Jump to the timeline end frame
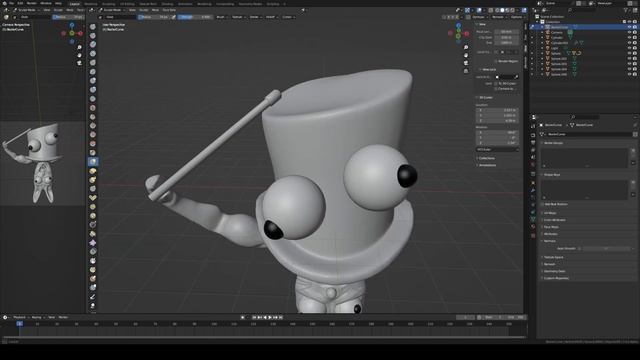The width and height of the screenshot is (640, 360). point(280,317)
